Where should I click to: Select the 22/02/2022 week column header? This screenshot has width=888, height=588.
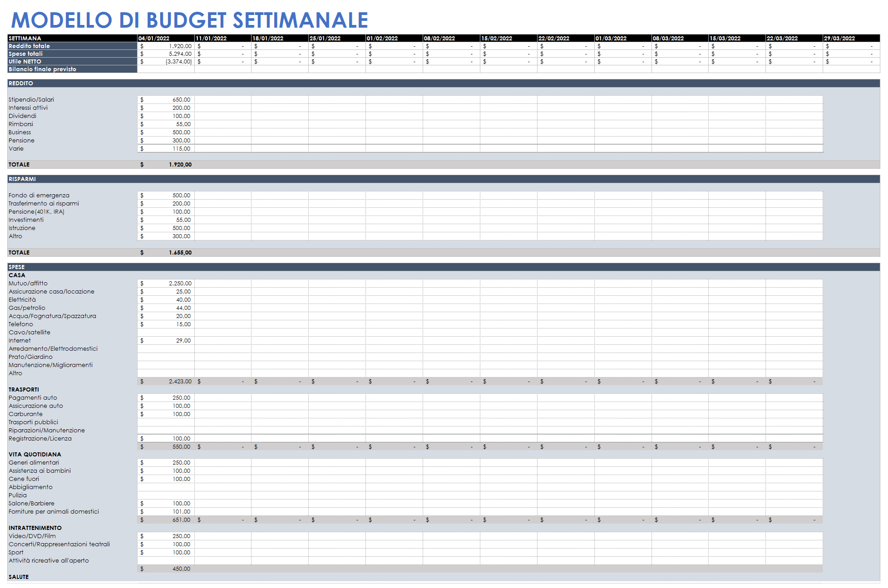(x=566, y=39)
